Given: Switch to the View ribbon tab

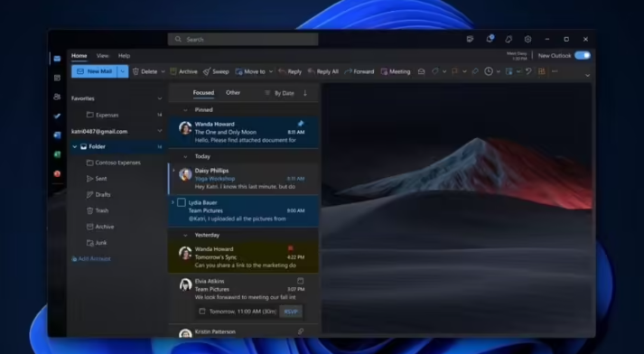Looking at the screenshot, I should 102,56.
